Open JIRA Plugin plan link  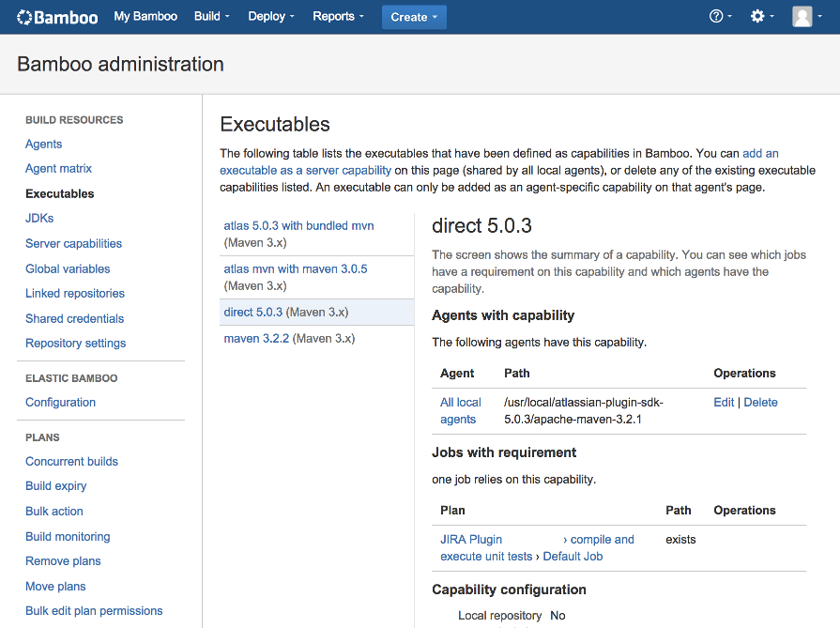[x=471, y=540]
